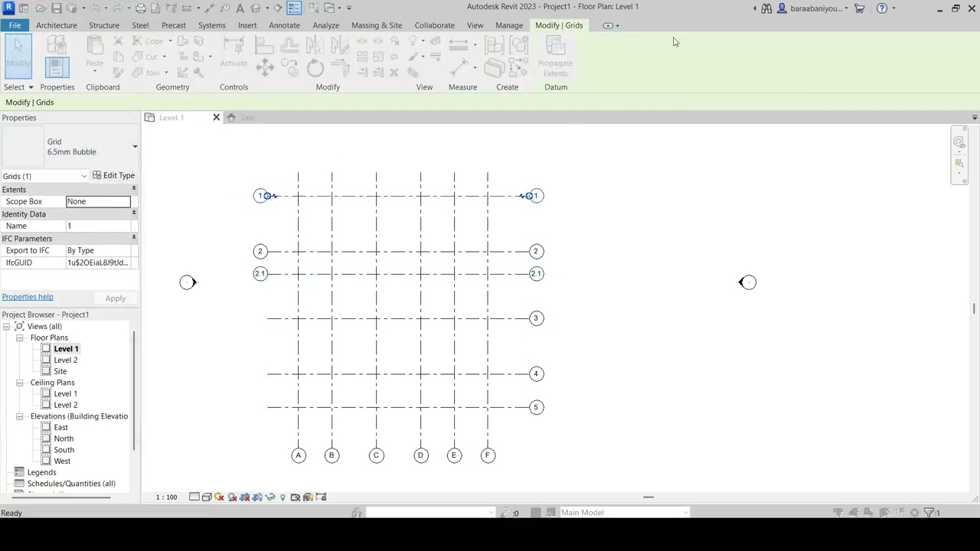Click the 1 : 100 view scale
The width and height of the screenshot is (980, 551).
tap(166, 497)
